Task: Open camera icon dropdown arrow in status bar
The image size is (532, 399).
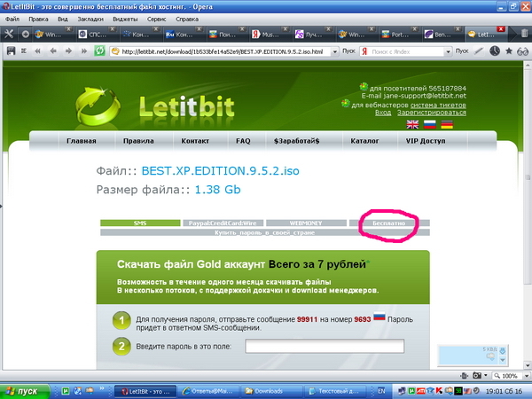Action: tap(486, 376)
